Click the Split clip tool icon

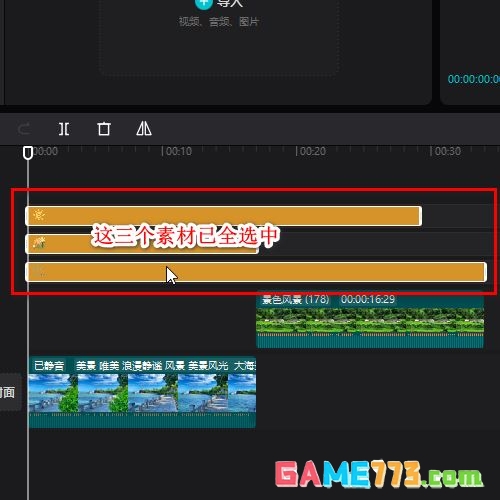(64, 129)
